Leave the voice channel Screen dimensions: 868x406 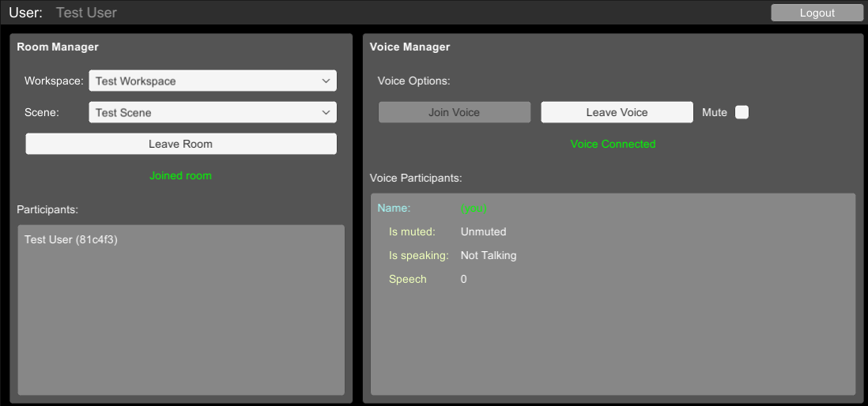617,112
